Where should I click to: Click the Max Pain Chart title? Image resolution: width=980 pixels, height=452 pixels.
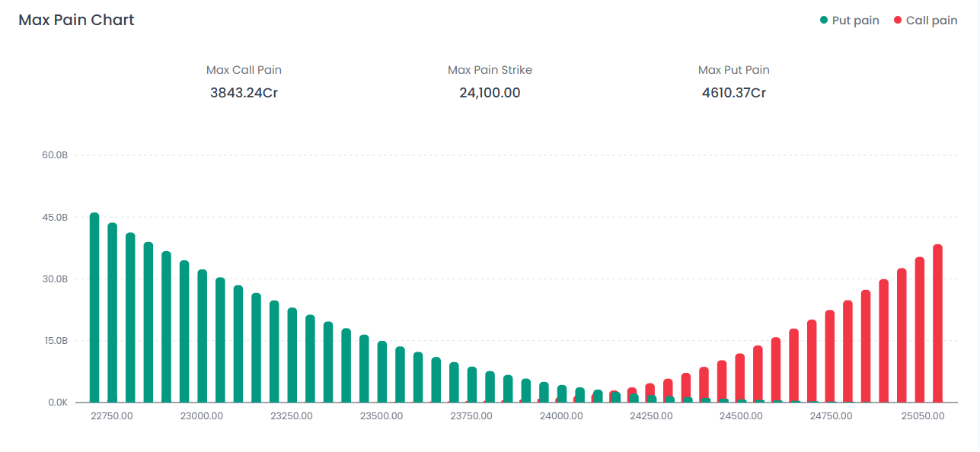[x=76, y=20]
